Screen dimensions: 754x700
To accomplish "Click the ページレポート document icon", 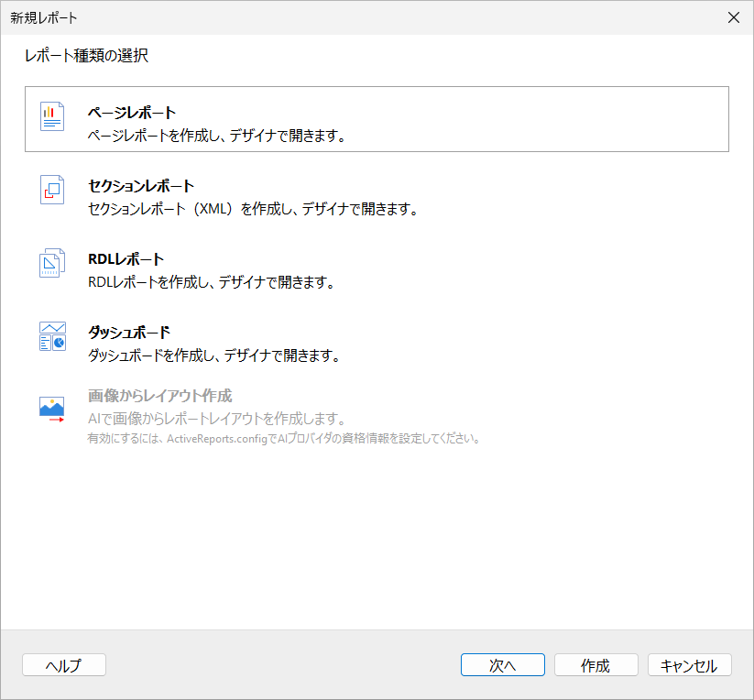I will 52,116.
